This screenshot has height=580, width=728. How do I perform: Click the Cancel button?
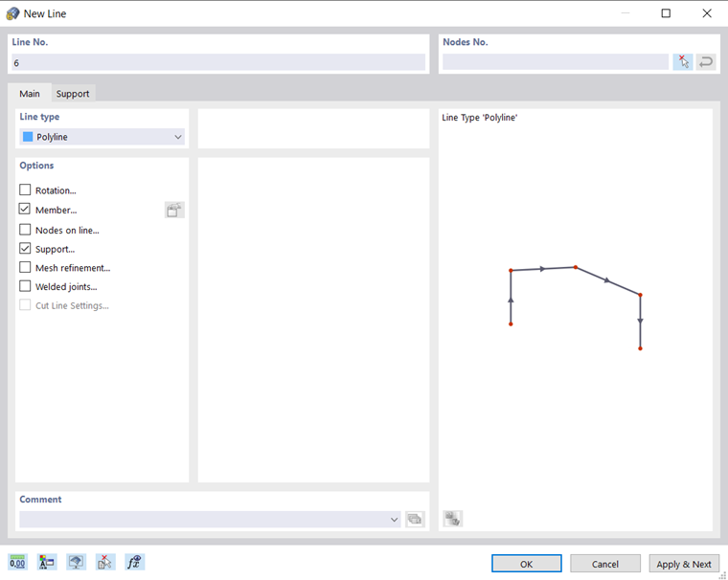(605, 564)
